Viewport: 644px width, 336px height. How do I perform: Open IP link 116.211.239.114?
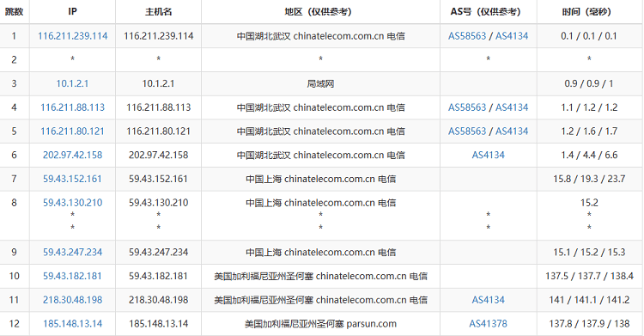(x=73, y=36)
